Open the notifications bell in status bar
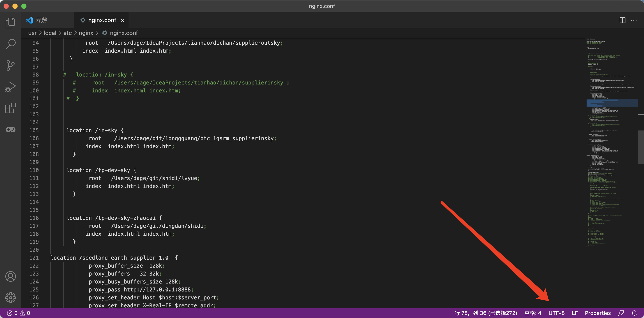 [x=634, y=313]
